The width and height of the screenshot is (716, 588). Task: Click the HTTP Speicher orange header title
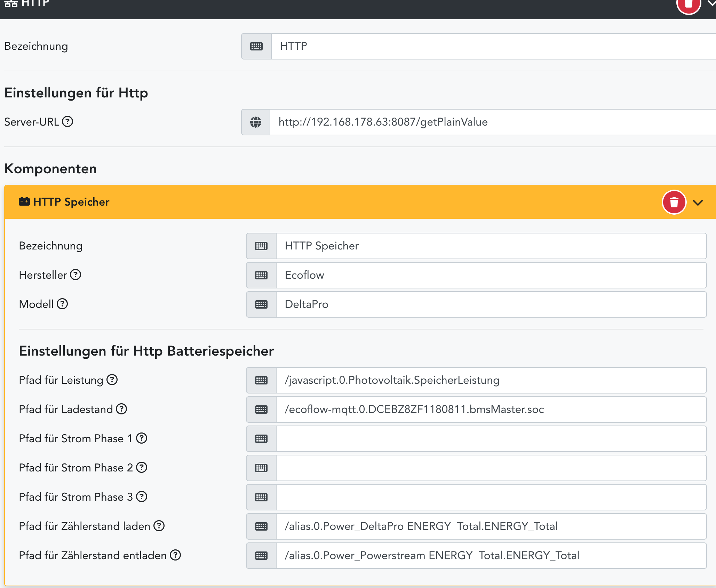pyautogui.click(x=71, y=202)
